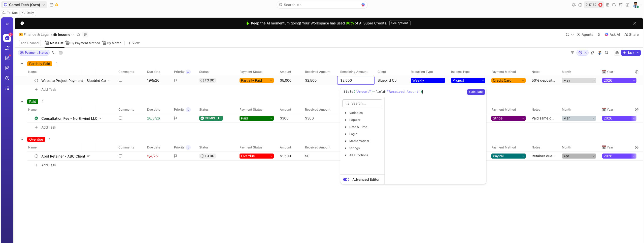644x243 pixels.
Task: Expand the Mathematical functions category
Action: click(x=359, y=141)
